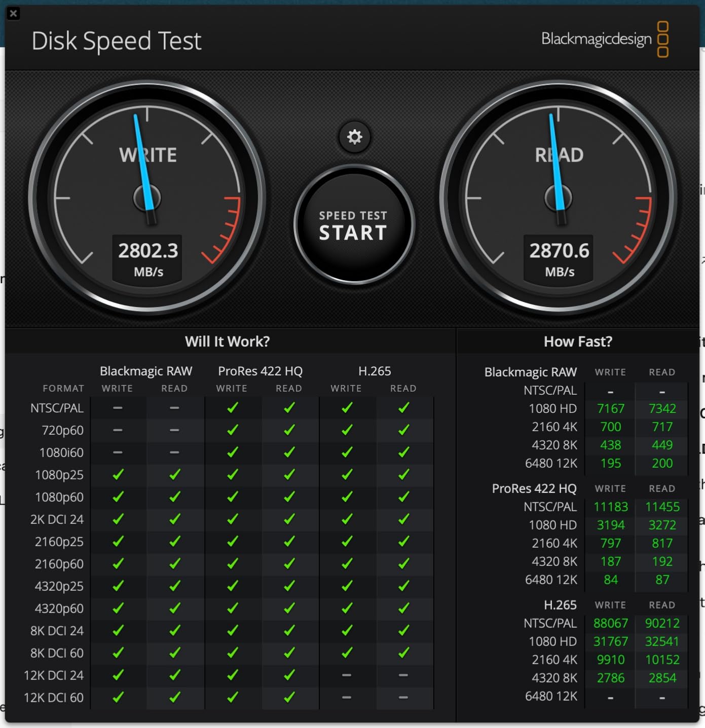Click the H.265 heading in How Fast
This screenshot has height=728, width=705.
pyautogui.click(x=560, y=605)
